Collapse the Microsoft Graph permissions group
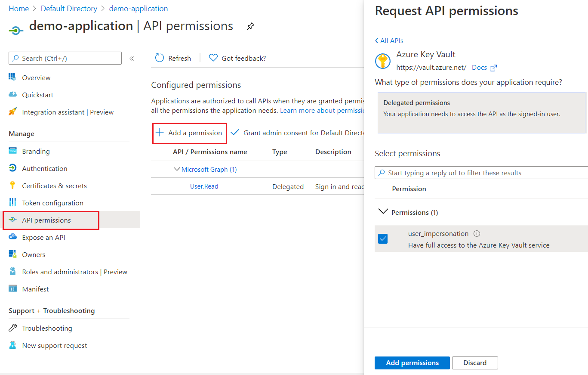Image resolution: width=588 pixels, height=375 pixels. (x=177, y=169)
